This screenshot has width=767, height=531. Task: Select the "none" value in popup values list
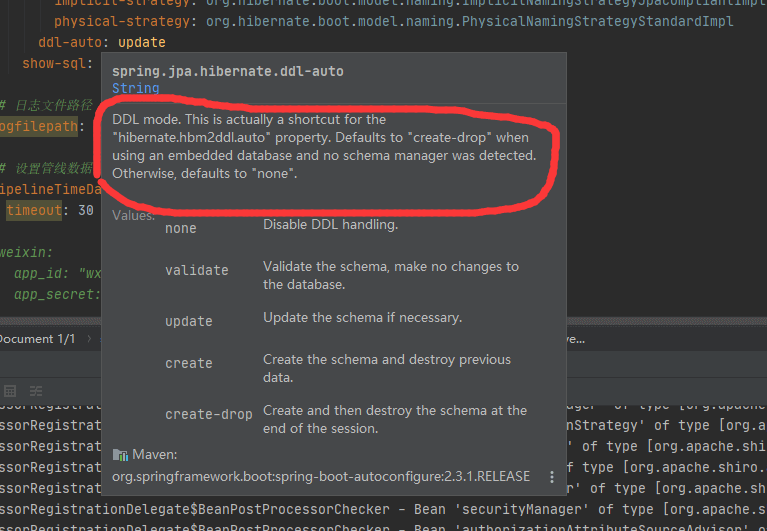pos(181,228)
